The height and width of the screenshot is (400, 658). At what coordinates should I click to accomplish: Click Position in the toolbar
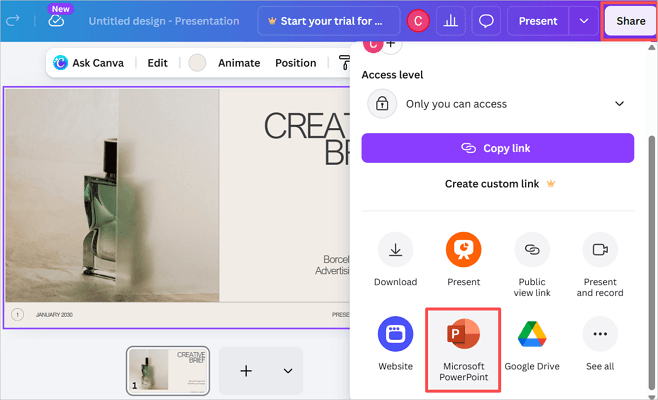click(x=295, y=63)
